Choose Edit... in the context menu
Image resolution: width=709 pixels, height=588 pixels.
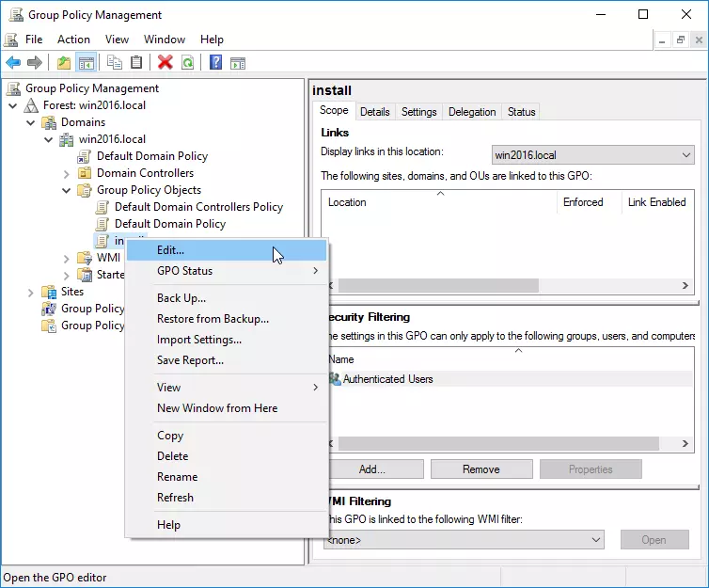click(171, 250)
